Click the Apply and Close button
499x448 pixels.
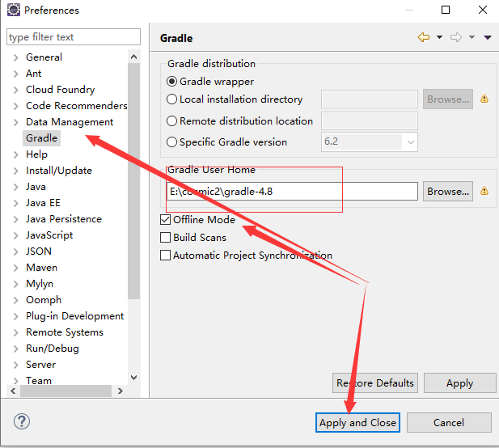(x=357, y=423)
